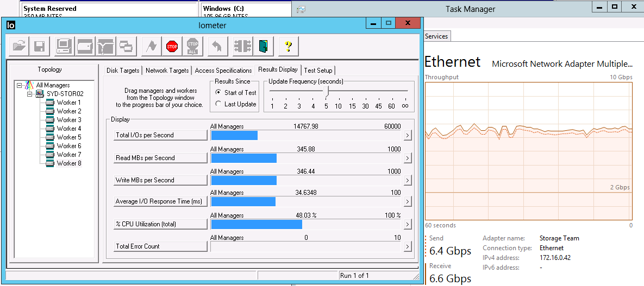Select the Worker 7 disk icon

[x=50, y=155]
